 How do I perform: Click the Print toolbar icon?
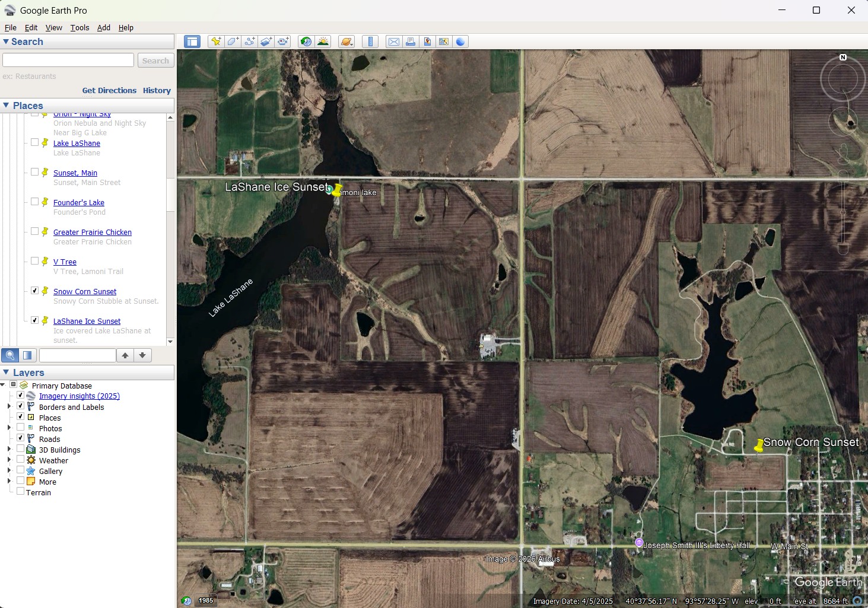410,42
